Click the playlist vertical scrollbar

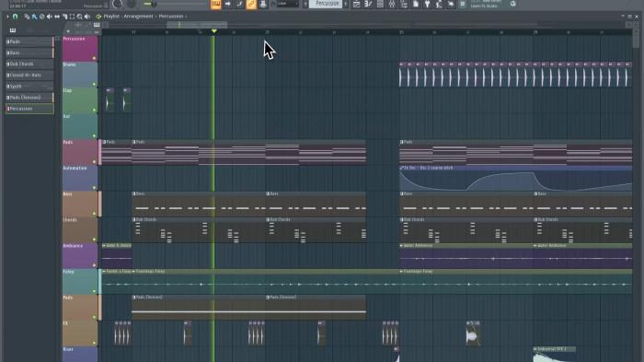tap(637, 39)
